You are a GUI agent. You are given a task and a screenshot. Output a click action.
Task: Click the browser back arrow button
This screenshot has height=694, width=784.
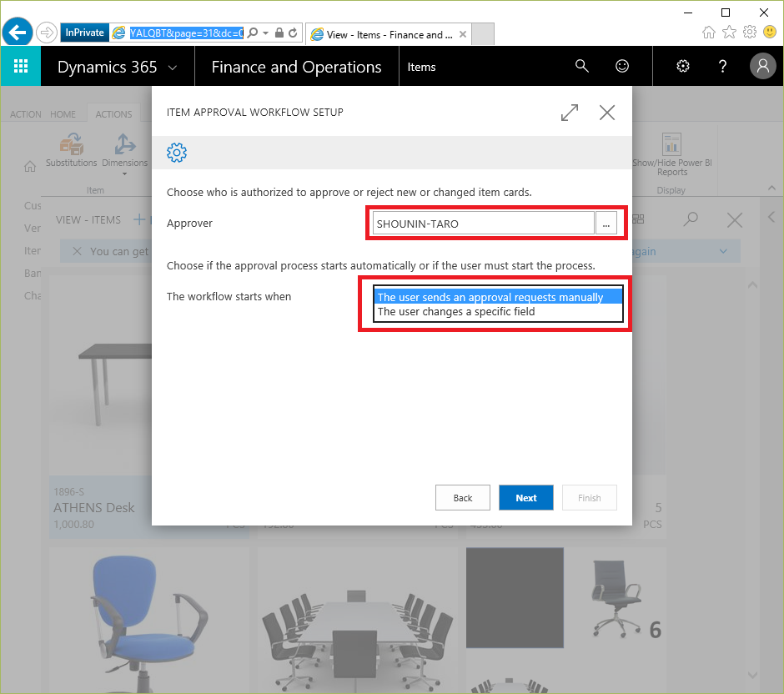click(18, 33)
